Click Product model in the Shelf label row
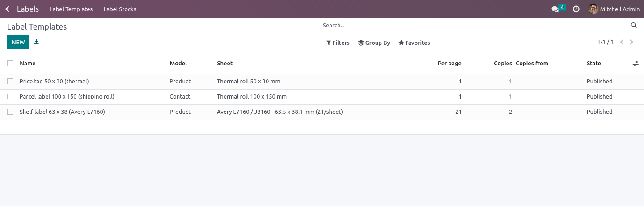644x206 pixels. click(180, 112)
